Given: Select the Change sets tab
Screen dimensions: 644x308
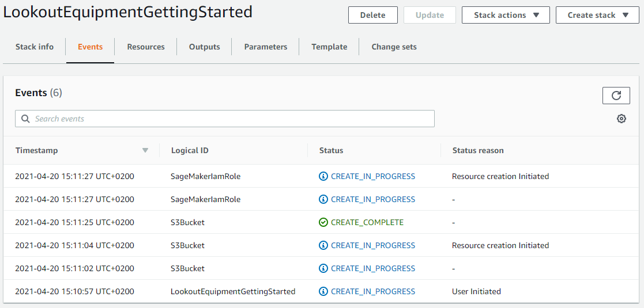Looking at the screenshot, I should pos(394,47).
